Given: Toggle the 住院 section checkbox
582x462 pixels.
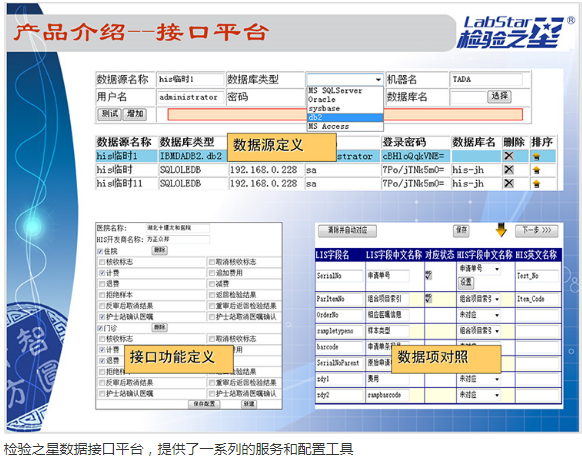Looking at the screenshot, I should [x=100, y=251].
